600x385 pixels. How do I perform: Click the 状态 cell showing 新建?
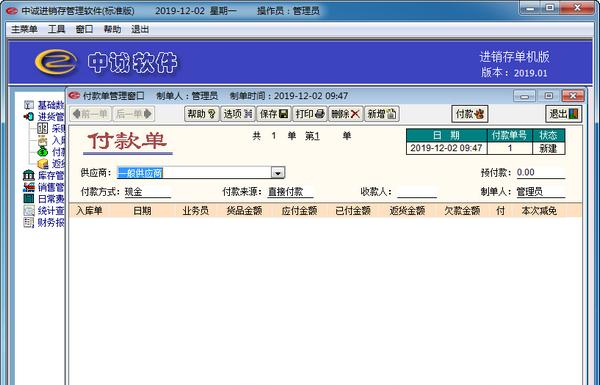548,148
